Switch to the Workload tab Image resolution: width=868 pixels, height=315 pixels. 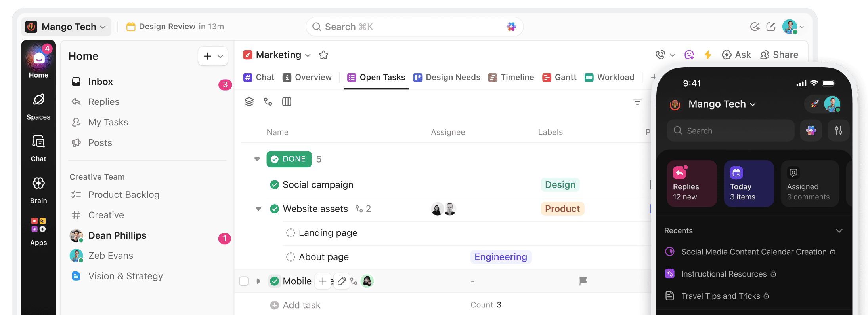610,77
